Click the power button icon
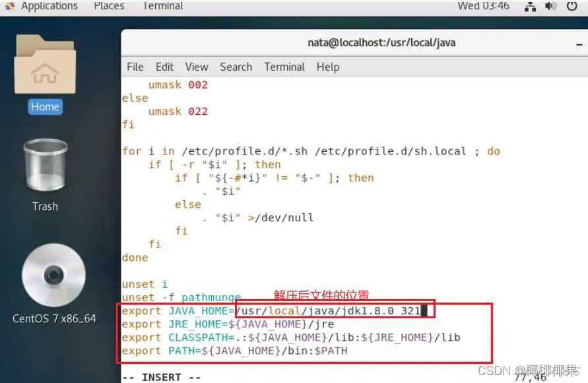588x383 pixels. click(572, 6)
